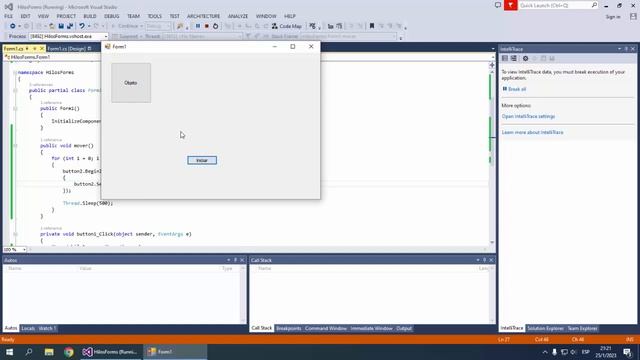Toggle auto-hide pin on the Call Stack panel
Viewport: 640px width, 360px height.
(x=485, y=260)
